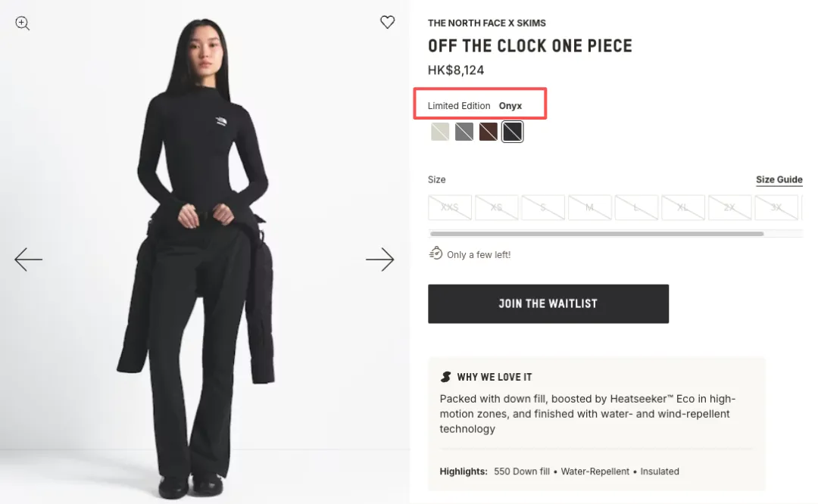Select the Onyx black color swatch
818x504 pixels.
coord(513,132)
